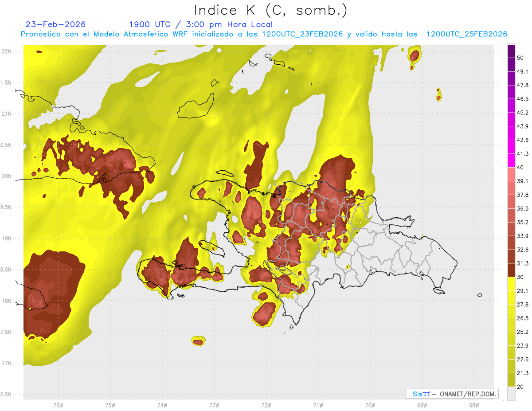The width and height of the screenshot is (532, 411).
Task: Click the "46.5" colorbar label
Action: [523, 99]
